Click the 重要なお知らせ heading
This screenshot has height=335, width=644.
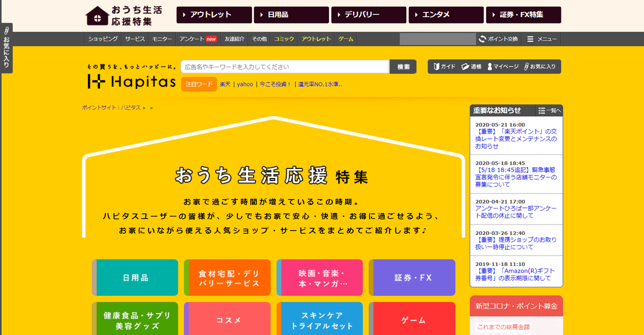[497, 110]
